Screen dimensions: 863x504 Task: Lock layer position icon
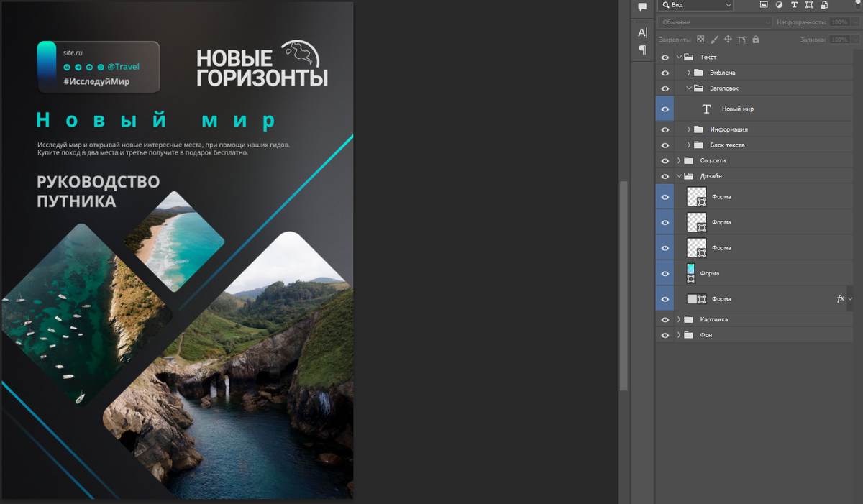728,40
